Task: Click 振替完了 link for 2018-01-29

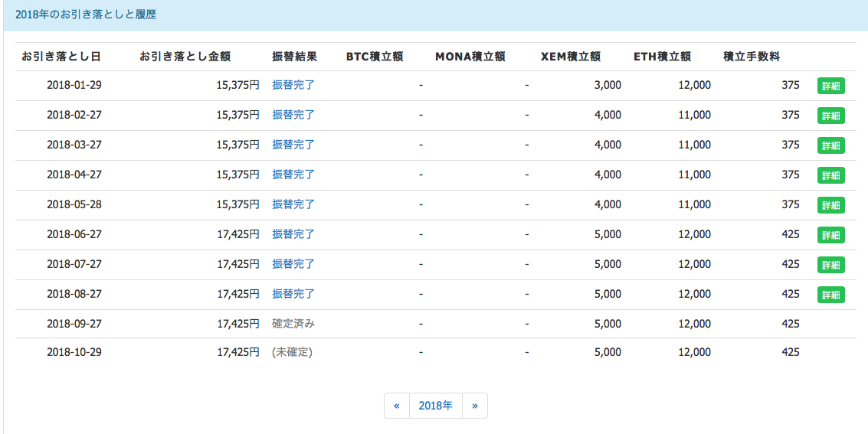Action: 293,85
